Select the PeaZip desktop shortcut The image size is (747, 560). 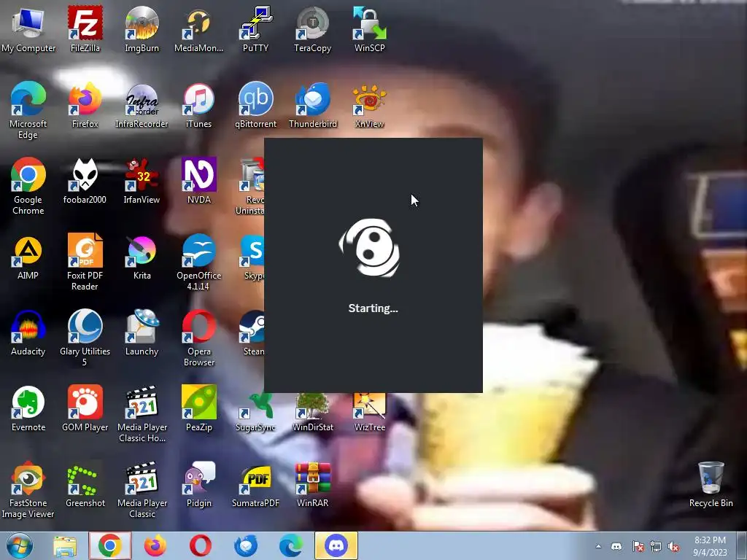click(x=198, y=408)
